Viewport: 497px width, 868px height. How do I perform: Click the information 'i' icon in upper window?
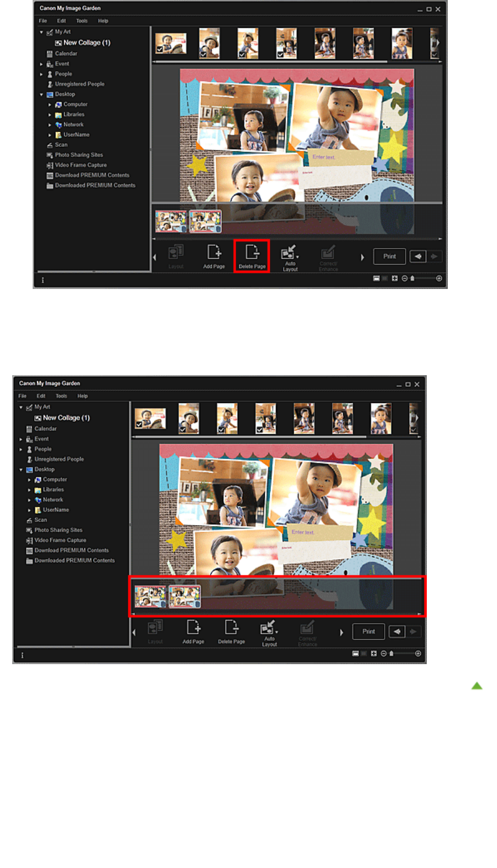point(43,280)
